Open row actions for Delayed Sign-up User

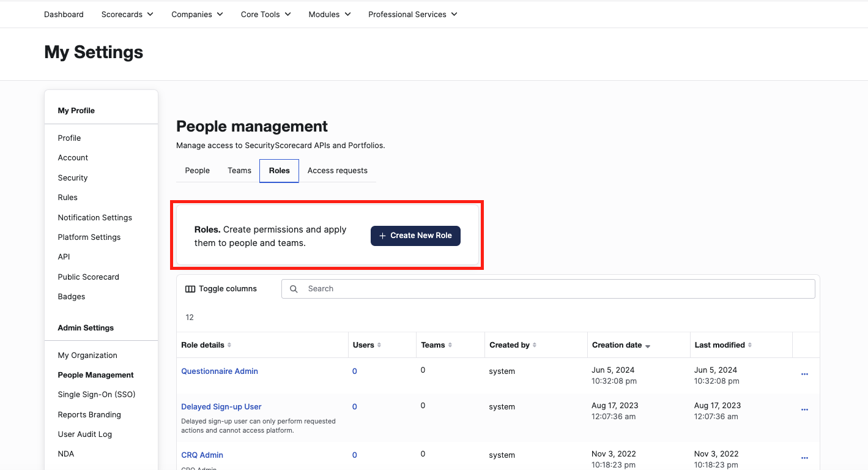pos(804,409)
